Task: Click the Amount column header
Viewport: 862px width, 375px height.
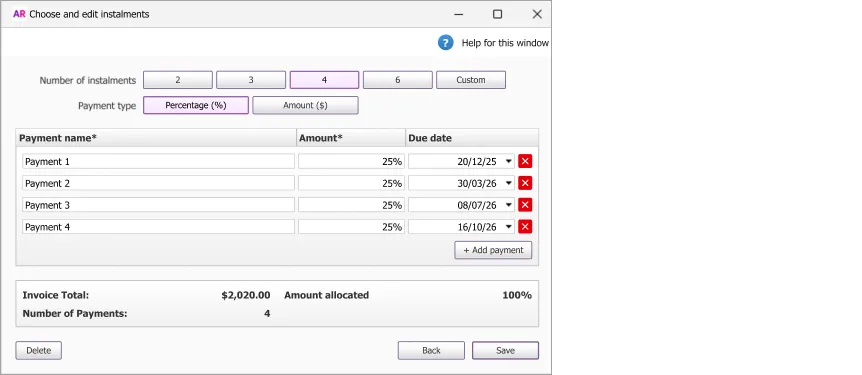Action: [x=351, y=138]
